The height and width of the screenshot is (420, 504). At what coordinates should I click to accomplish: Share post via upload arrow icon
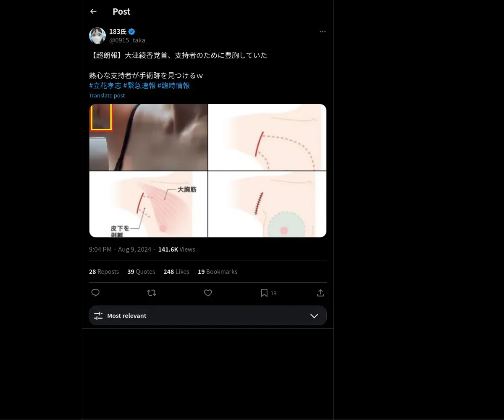tap(320, 293)
